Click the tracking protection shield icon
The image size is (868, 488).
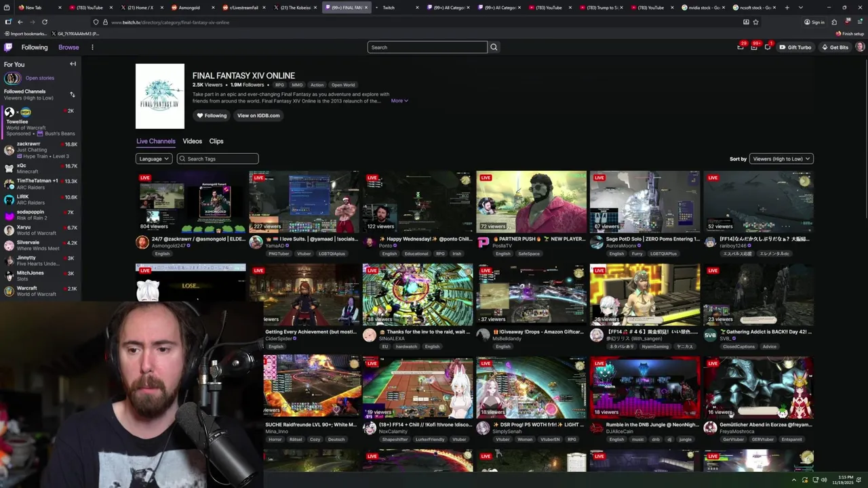pyautogui.click(x=96, y=22)
